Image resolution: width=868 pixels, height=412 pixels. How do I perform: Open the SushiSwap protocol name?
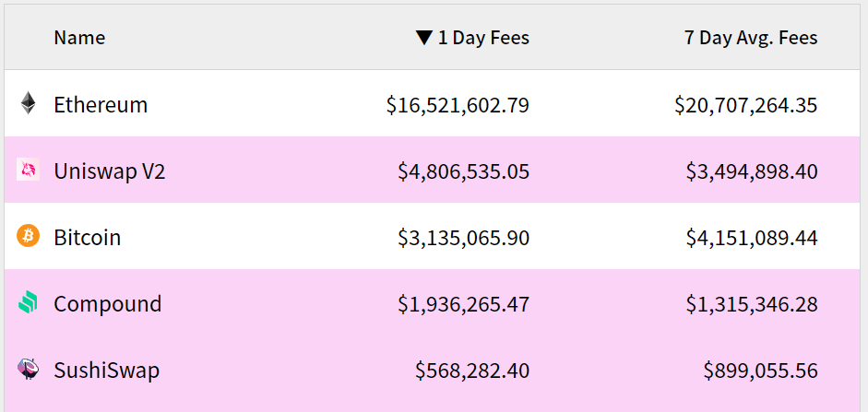coord(107,371)
